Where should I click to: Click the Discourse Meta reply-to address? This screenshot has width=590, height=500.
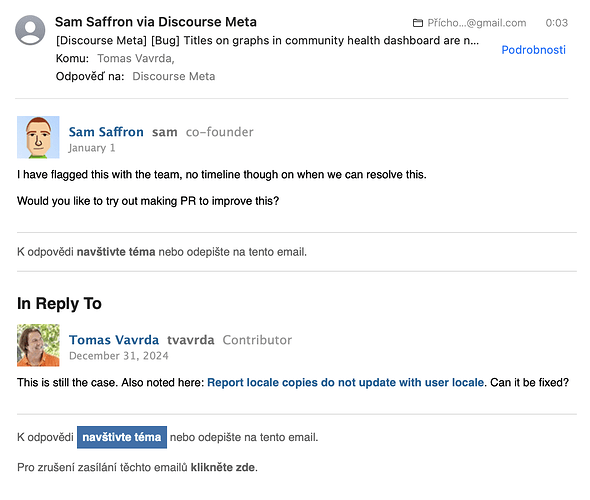(173, 76)
